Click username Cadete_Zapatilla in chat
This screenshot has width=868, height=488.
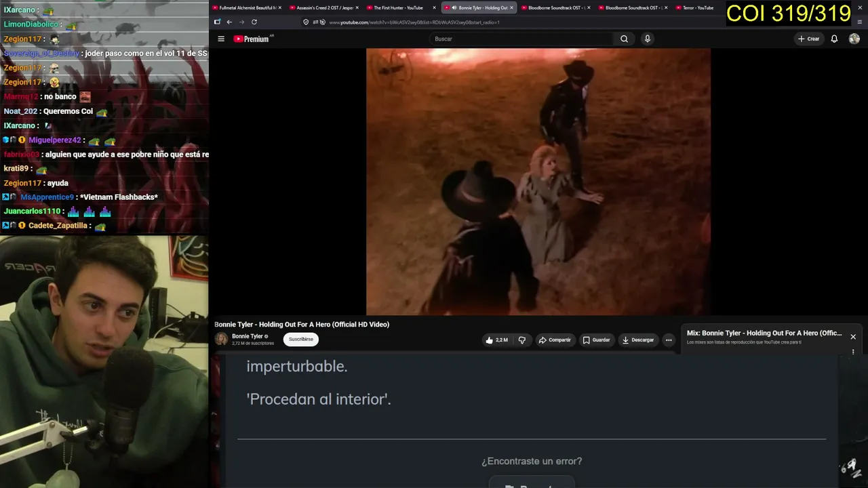click(58, 226)
